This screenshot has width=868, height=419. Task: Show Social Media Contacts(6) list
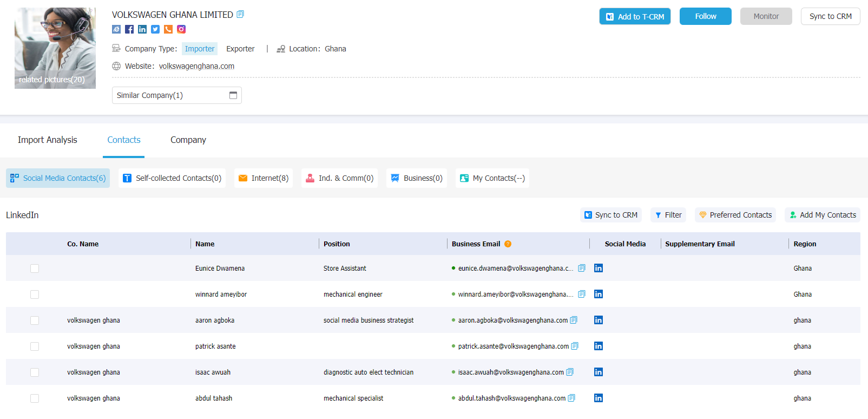pos(58,178)
